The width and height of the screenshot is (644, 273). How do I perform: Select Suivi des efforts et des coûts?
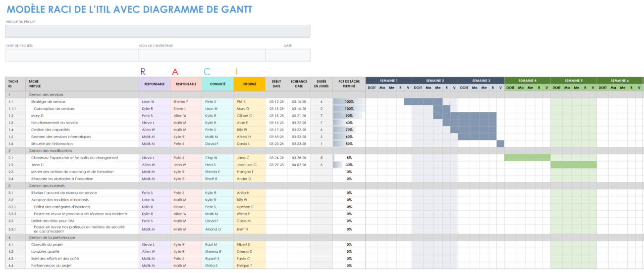coord(82,258)
